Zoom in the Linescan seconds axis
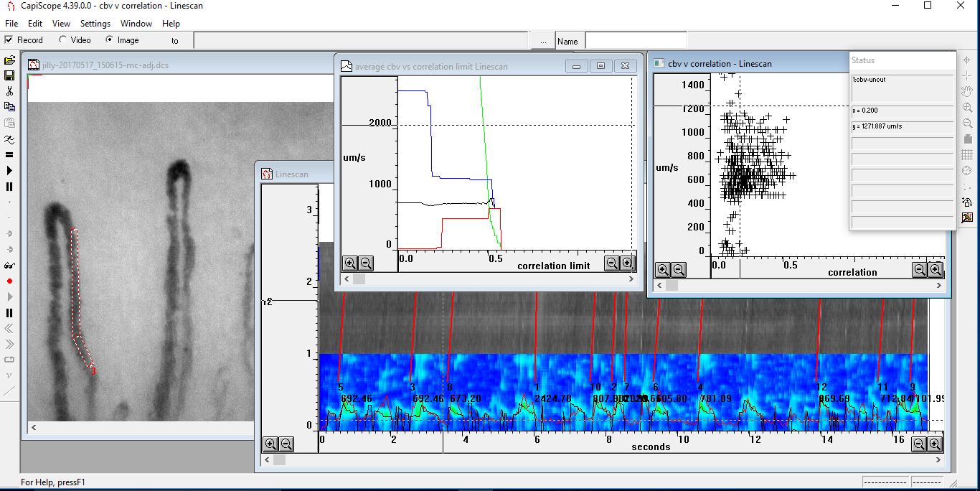The width and height of the screenshot is (980, 491). (x=935, y=444)
